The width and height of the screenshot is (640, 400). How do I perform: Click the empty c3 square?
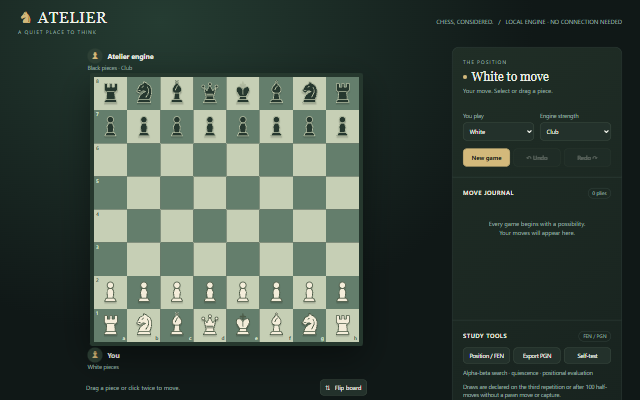coord(177,259)
